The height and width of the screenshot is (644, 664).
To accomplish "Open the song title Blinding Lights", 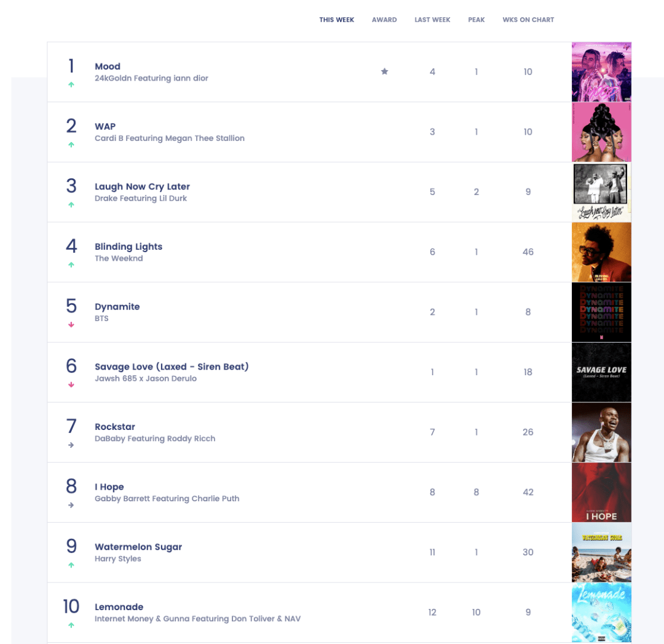I will tap(128, 247).
